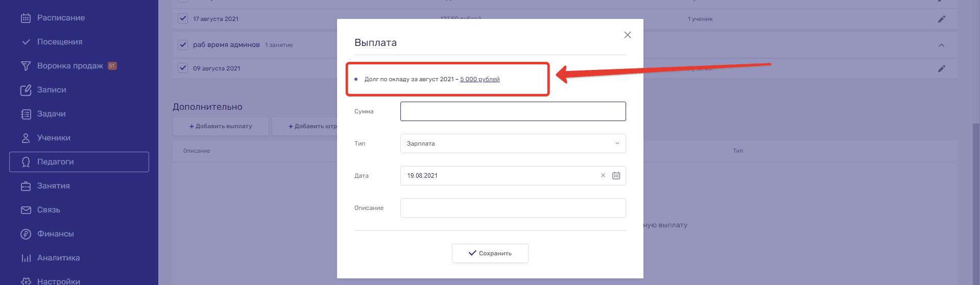Go to Ученики in the sidebar
980x285 pixels.
click(x=54, y=138)
